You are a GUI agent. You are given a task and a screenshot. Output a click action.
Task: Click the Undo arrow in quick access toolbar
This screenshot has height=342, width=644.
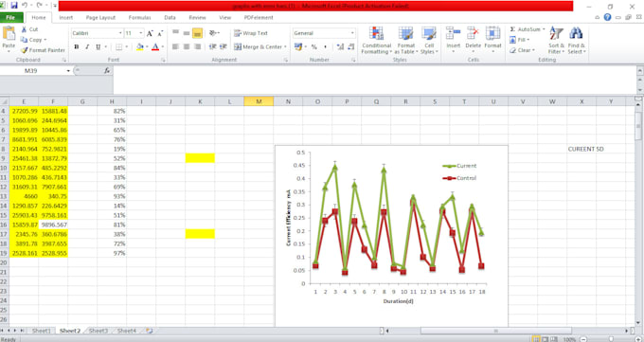click(x=25, y=6)
